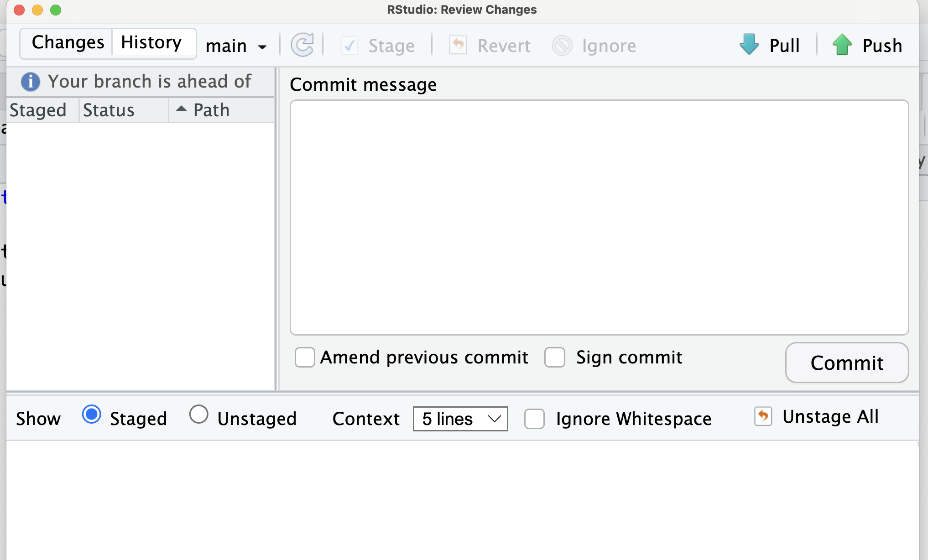
Task: Click the Unstage All icon
Action: (763, 416)
